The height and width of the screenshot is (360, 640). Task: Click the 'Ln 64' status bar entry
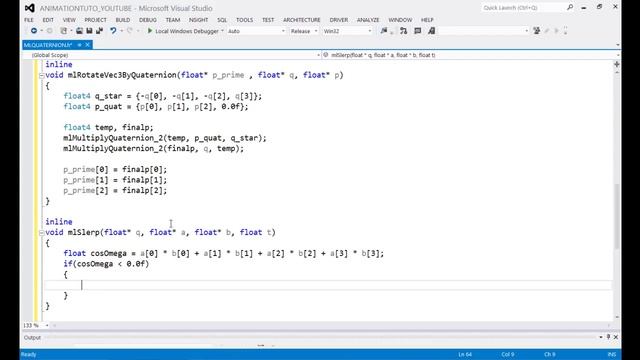(x=465, y=354)
